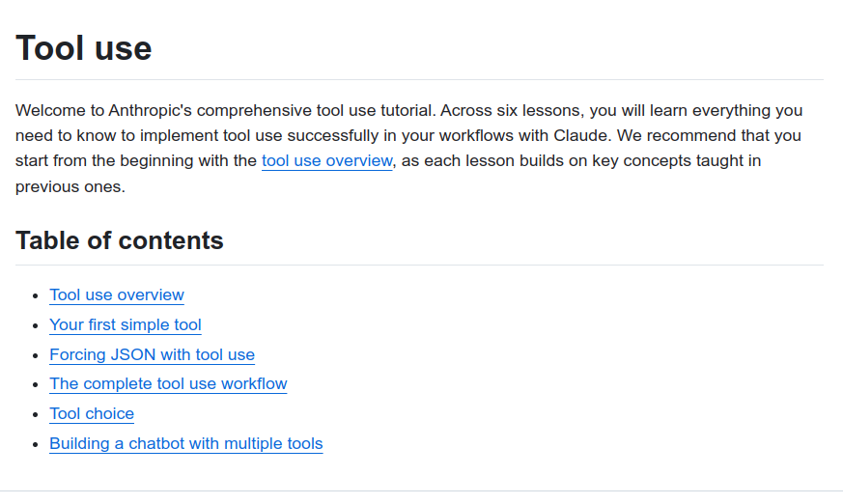Click bullet beside complete tool use workflow
The width and height of the screenshot is (843, 504).
pos(36,384)
